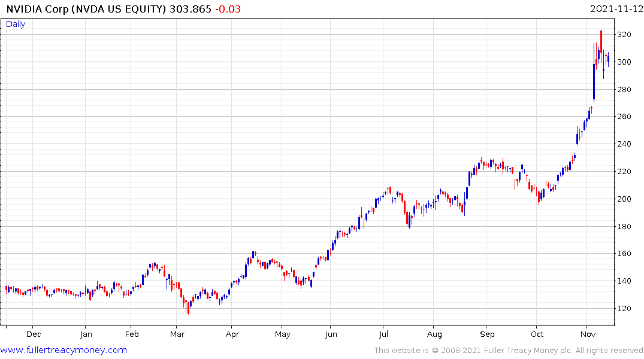Click the 180 price axis label
The height and width of the screenshot is (359, 644).
pos(624,227)
